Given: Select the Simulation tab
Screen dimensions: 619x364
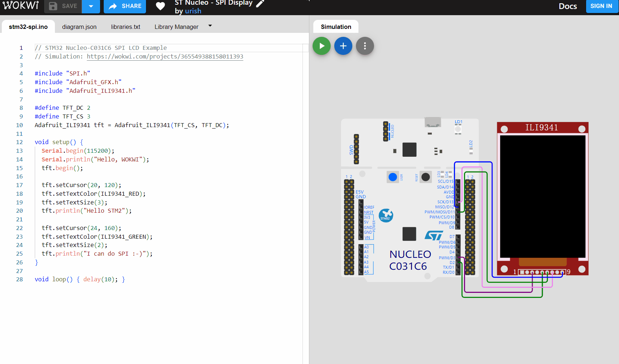Looking at the screenshot, I should click(x=336, y=27).
